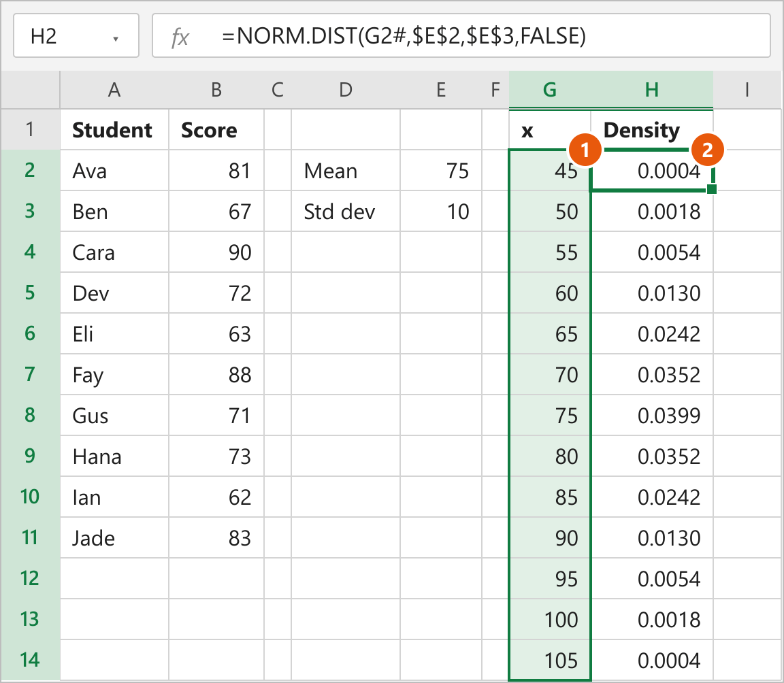Viewport: 784px width, 683px height.
Task: Select column I header
Action: (747, 90)
